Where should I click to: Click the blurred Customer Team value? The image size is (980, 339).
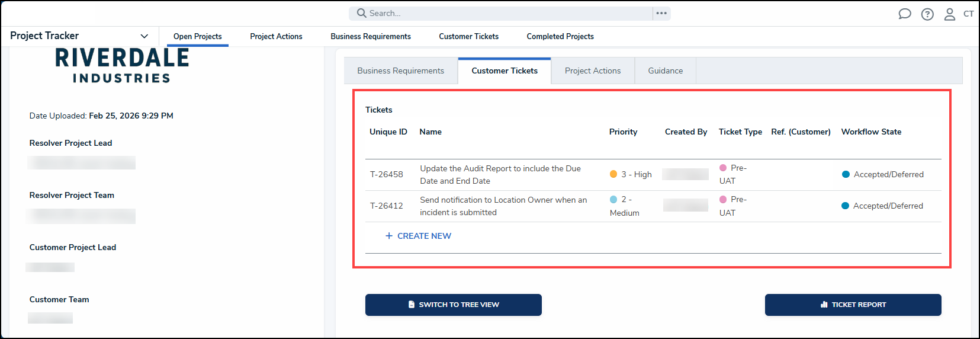click(x=50, y=318)
